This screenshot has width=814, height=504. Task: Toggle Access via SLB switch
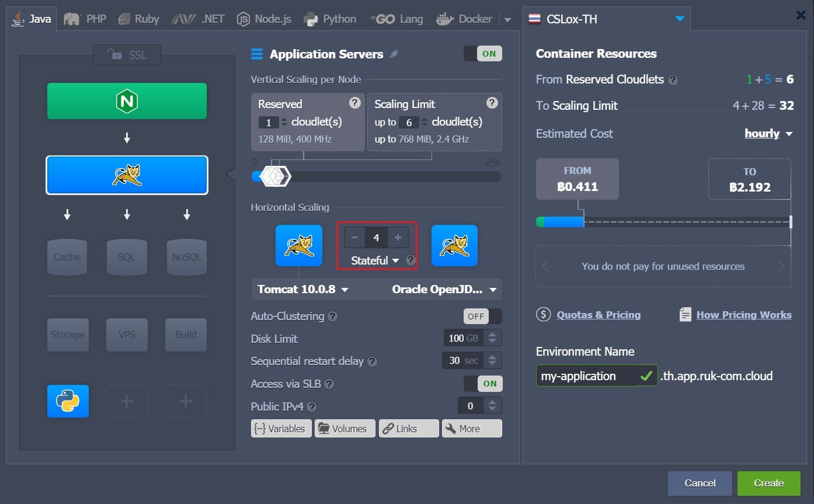coord(482,384)
